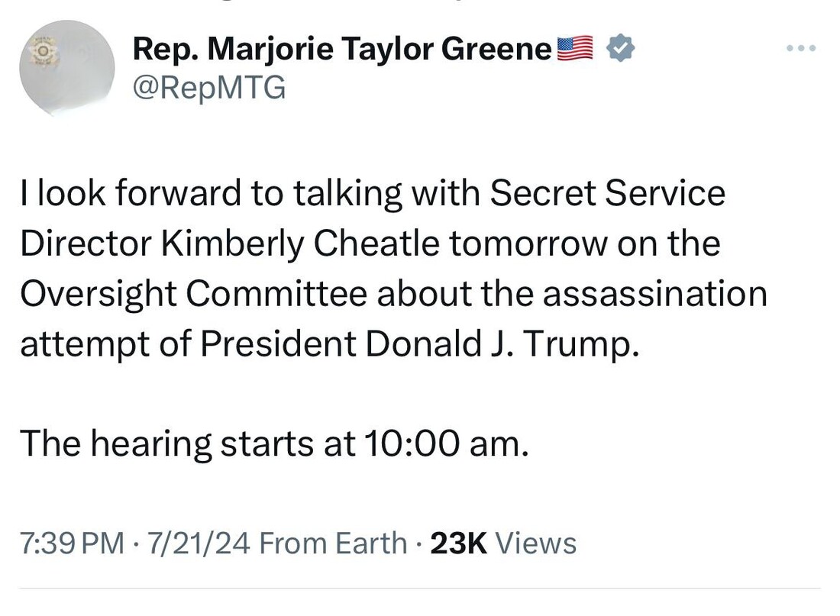
Task: Click the blue verified checkmark badge
Action: coord(620,50)
